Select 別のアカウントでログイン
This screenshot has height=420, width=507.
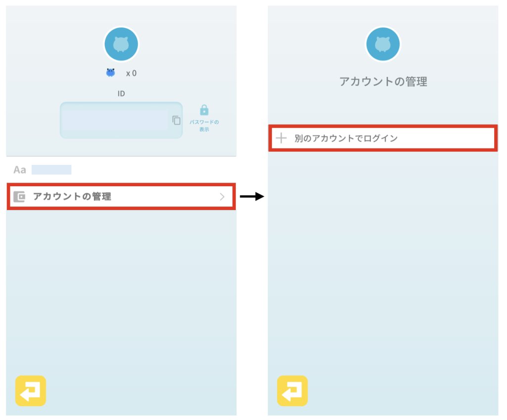[x=346, y=138]
